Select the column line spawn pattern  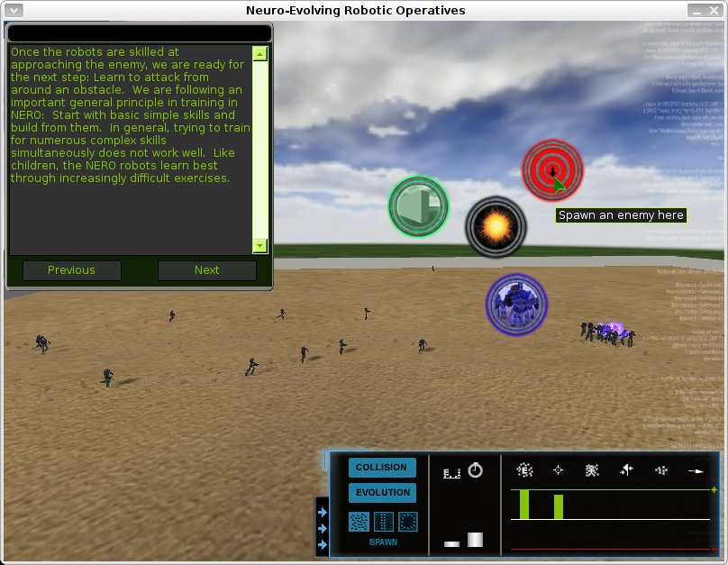384,522
